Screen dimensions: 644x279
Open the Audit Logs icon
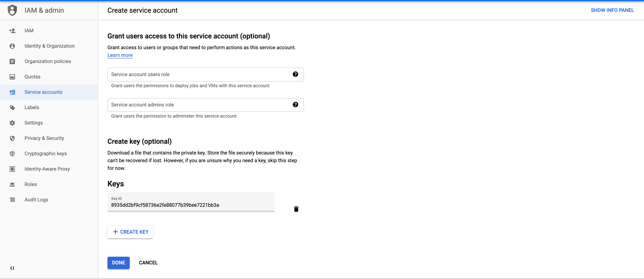12,199
